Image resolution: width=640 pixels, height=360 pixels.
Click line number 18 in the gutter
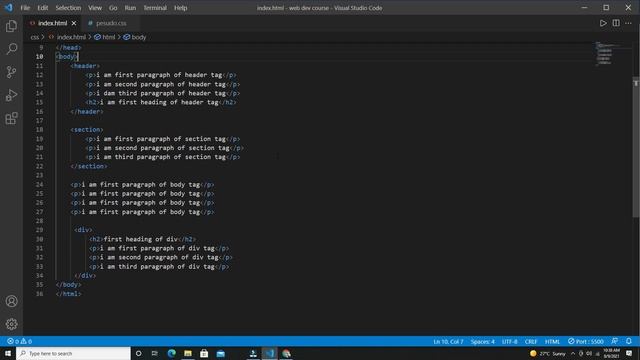pos(39,130)
